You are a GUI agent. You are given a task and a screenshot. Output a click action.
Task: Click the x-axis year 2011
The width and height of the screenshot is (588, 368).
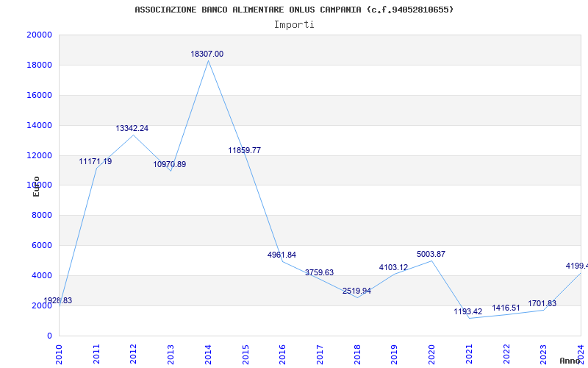[x=96, y=355]
